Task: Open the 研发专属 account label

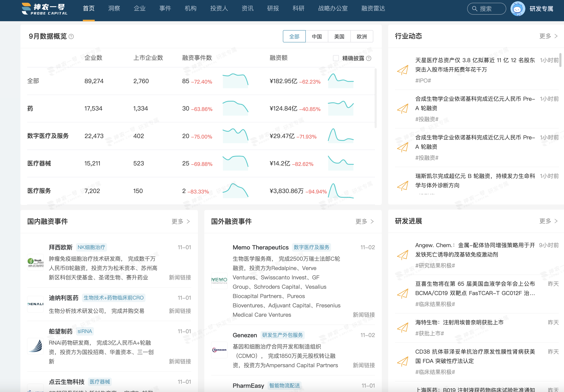Action: (541, 9)
